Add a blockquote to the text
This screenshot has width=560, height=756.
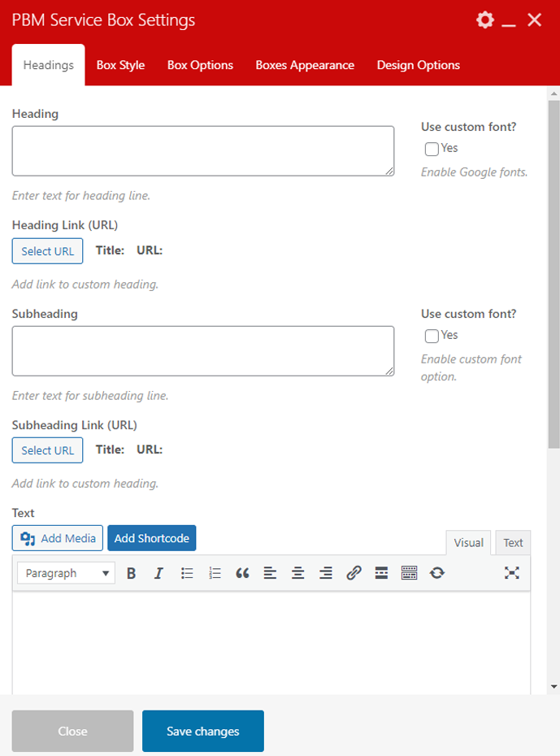pos(242,573)
